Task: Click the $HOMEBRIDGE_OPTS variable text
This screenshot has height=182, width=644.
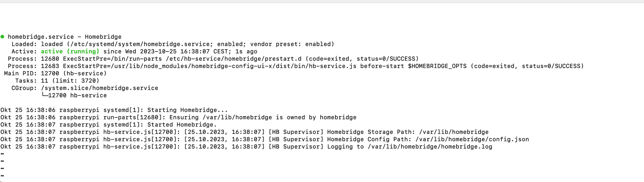Action: pos(437,66)
